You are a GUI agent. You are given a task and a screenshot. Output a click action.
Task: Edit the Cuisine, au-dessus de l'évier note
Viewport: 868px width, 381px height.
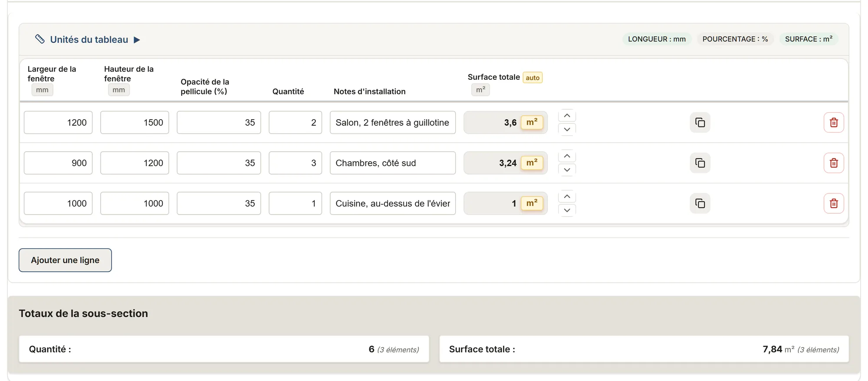click(x=393, y=203)
